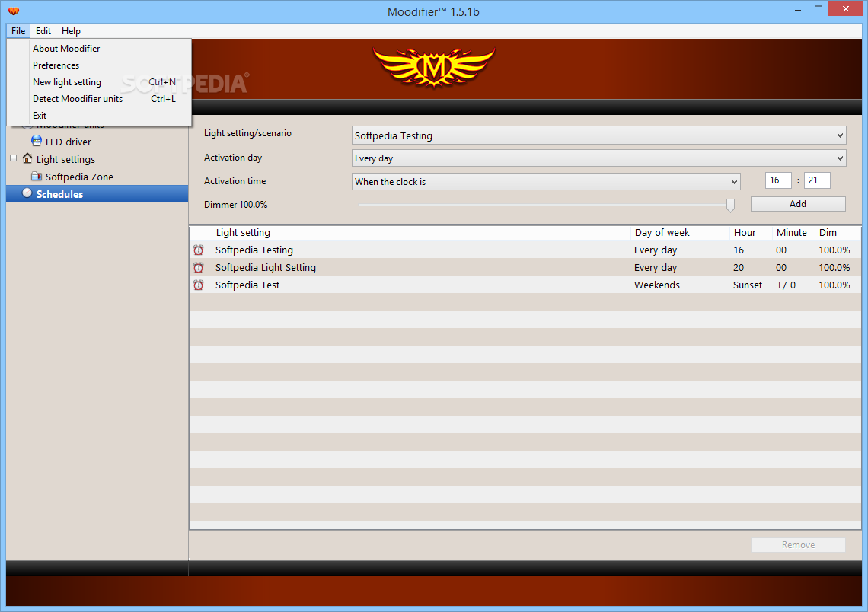
Task: Minimize the Moodifier window
Action: click(x=798, y=9)
